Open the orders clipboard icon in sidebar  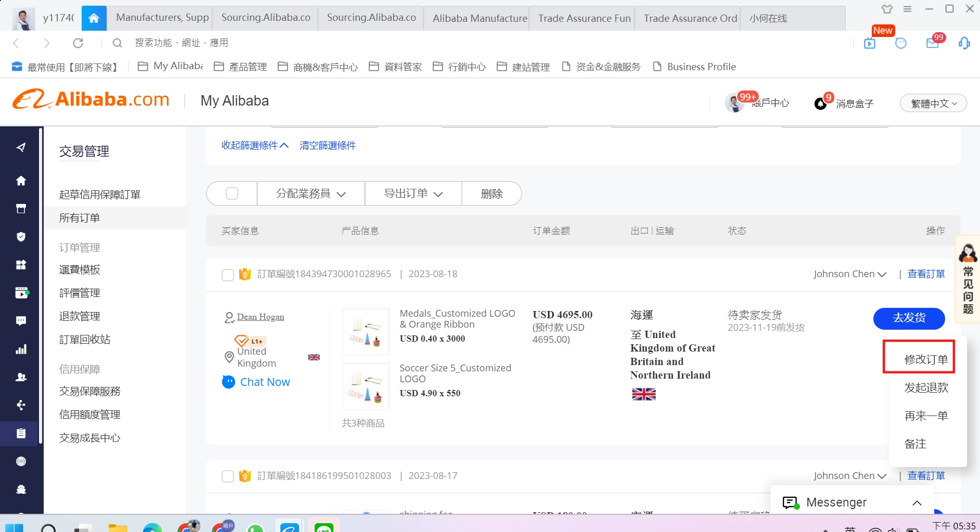pyautogui.click(x=21, y=433)
